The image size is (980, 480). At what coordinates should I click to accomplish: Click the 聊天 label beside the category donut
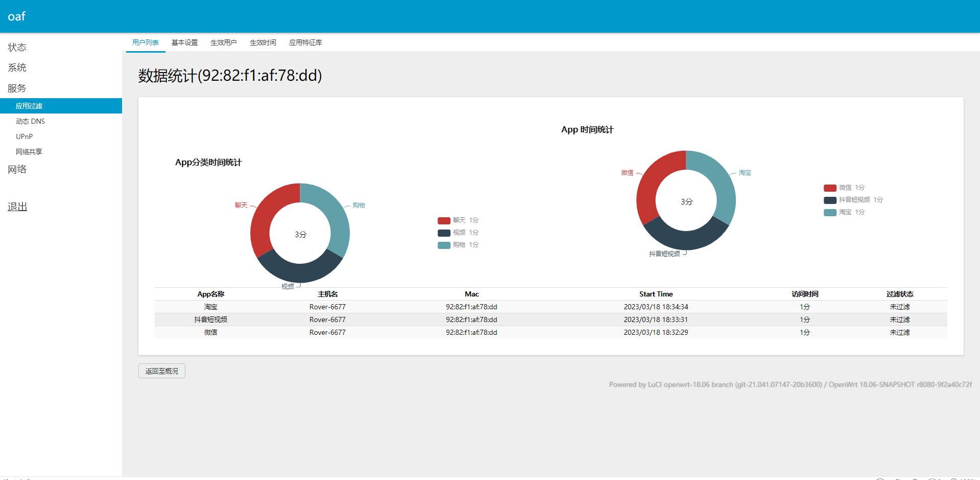(x=241, y=205)
